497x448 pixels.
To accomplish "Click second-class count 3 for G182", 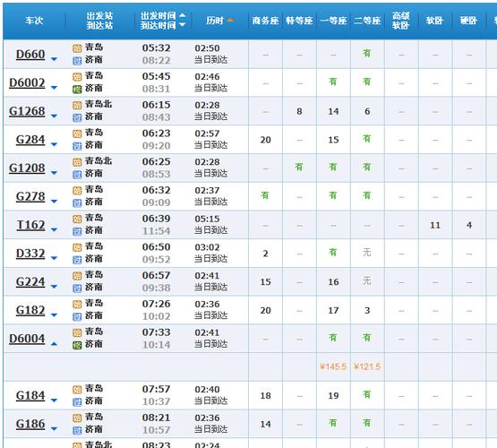I will tap(367, 310).
